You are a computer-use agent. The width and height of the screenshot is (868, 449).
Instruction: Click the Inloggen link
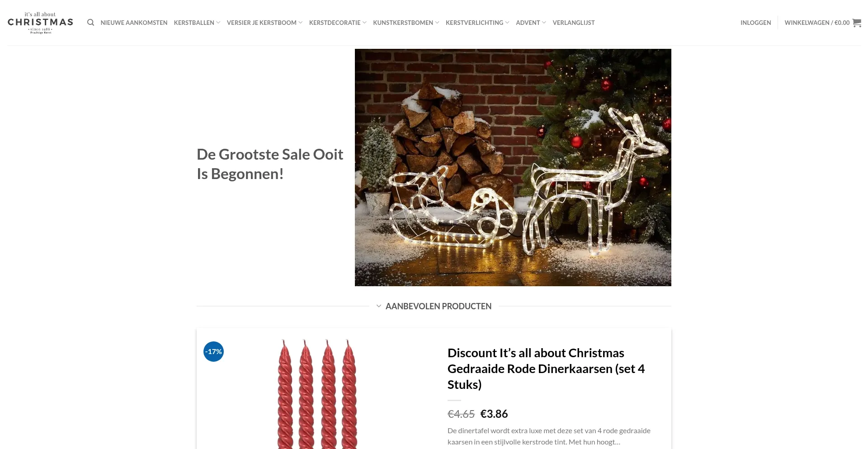[755, 23]
